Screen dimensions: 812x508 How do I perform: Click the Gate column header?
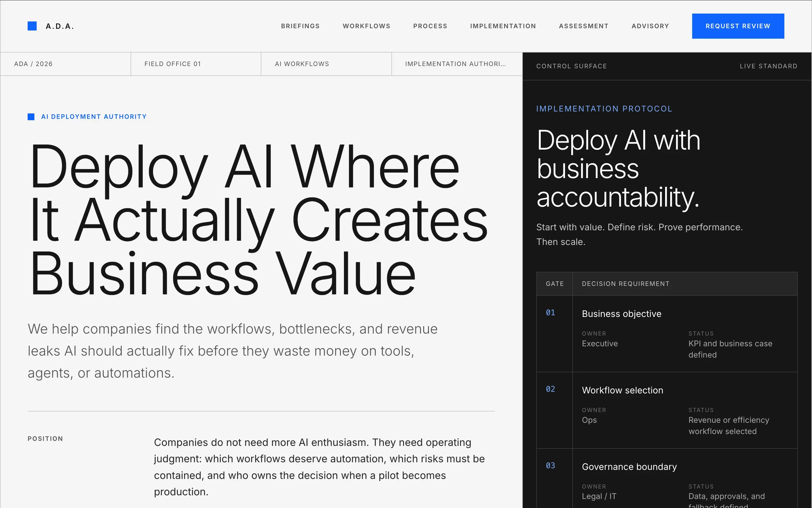pyautogui.click(x=555, y=284)
